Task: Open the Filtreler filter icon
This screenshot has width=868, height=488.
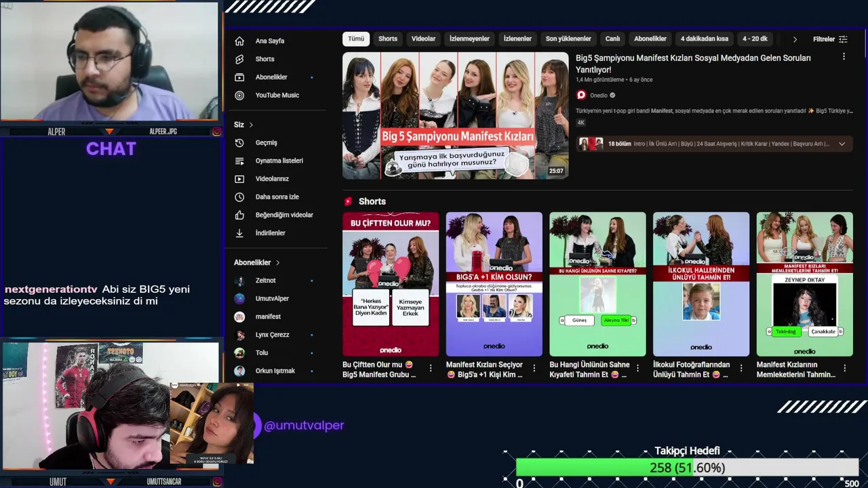Action: [x=843, y=39]
